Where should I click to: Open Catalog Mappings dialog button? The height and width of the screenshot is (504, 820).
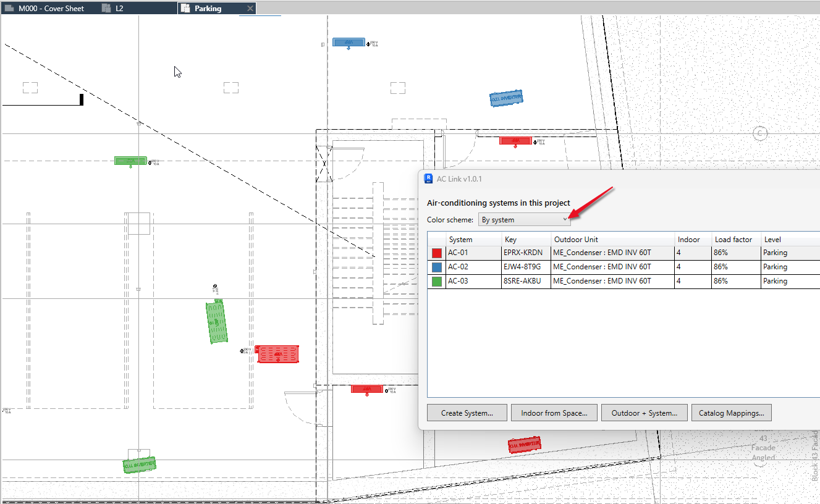point(731,413)
